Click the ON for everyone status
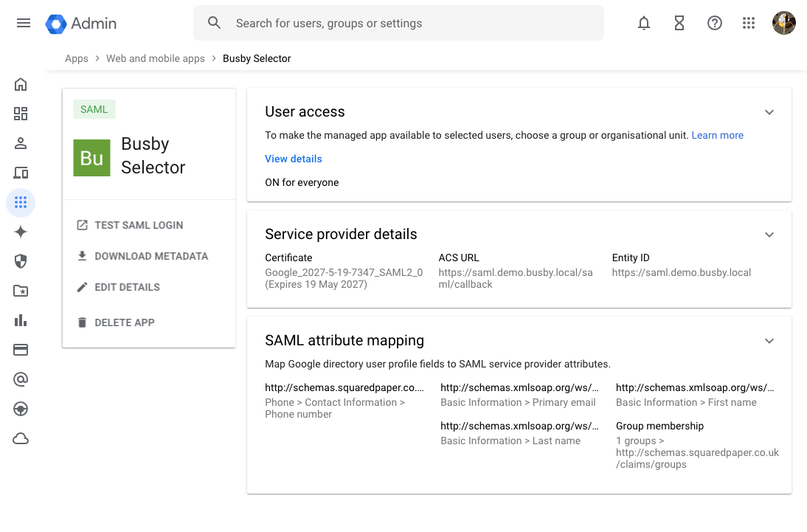This screenshot has width=807, height=532. 302,183
